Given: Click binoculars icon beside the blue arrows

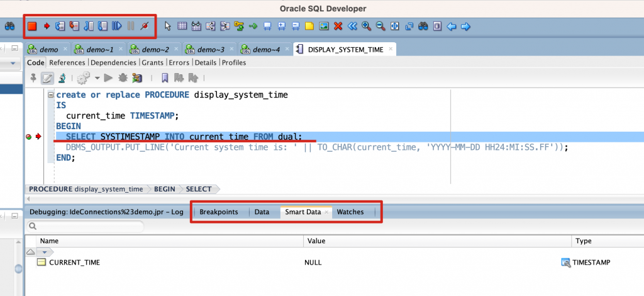Looking at the screenshot, I should click(423, 26).
